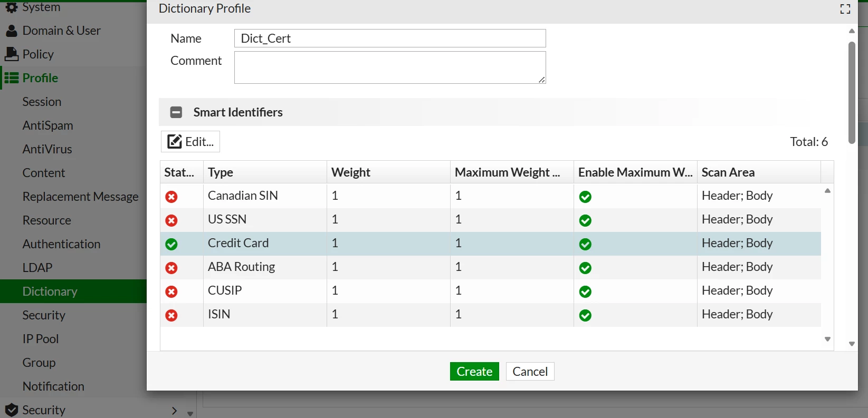Click the Cancel button

[530, 372]
